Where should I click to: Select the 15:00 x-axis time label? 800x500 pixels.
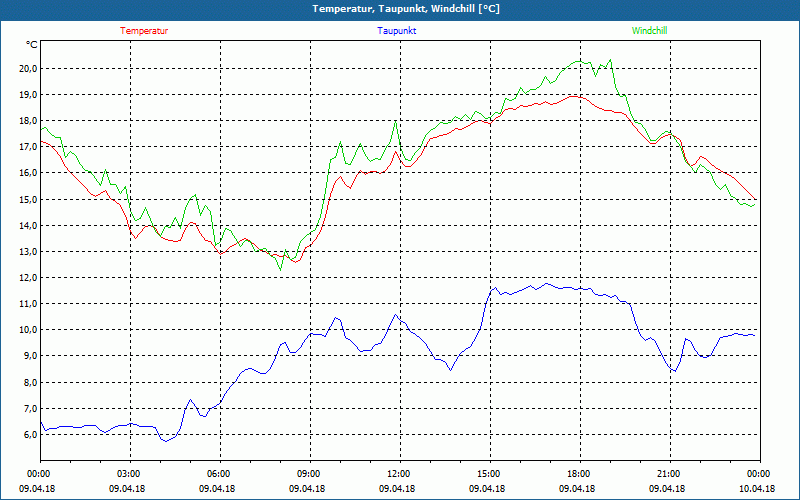pyautogui.click(x=489, y=474)
